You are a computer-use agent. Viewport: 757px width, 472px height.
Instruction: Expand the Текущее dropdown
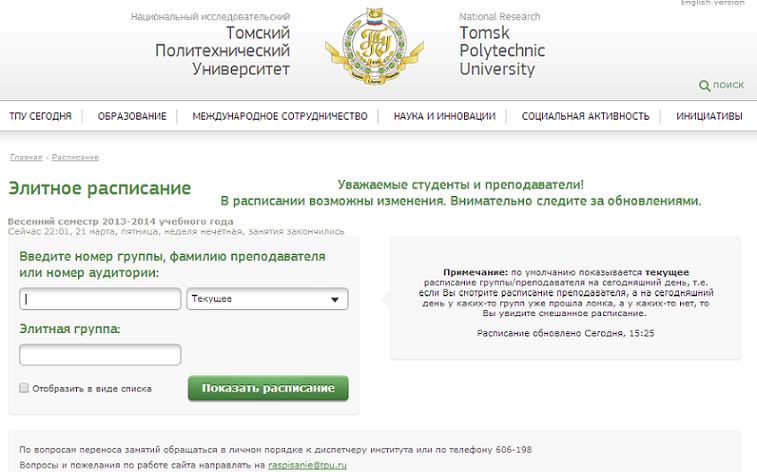tap(267, 299)
